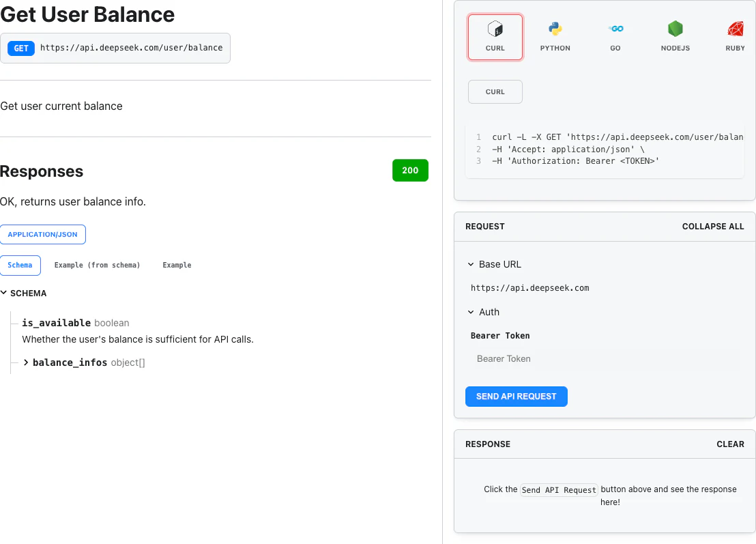The height and width of the screenshot is (544, 756).
Task: Click the Authorization Bearer TOKEN code line
Action: (576, 161)
